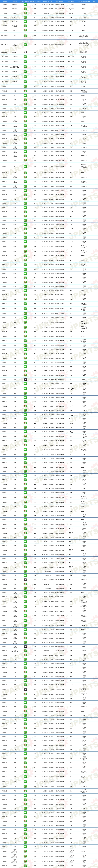Select the 'KUGA' model cell

pyautogui.click(x=15, y=13)
